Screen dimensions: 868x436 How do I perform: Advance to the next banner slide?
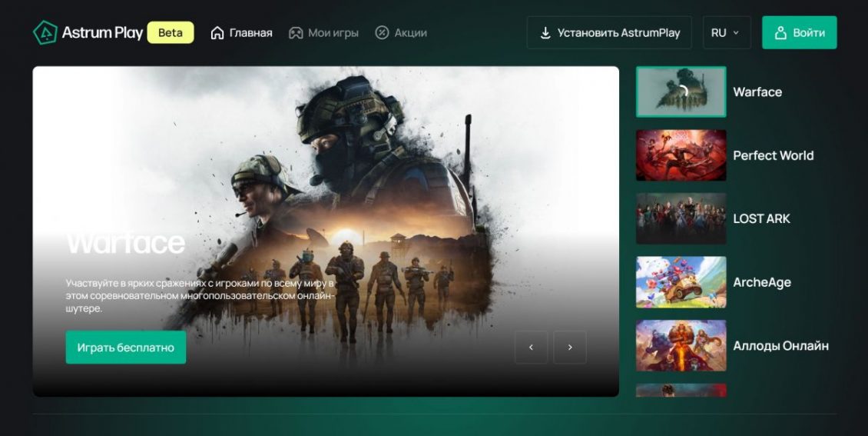(570, 347)
